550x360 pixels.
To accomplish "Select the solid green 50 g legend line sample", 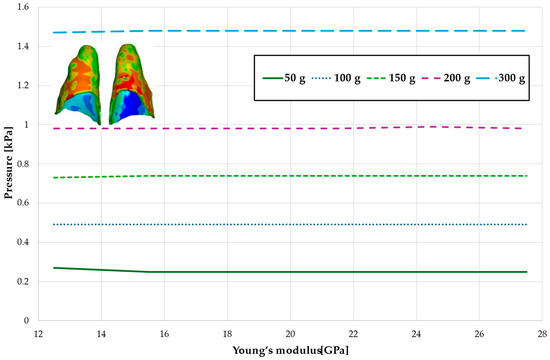I will pyautogui.click(x=273, y=78).
